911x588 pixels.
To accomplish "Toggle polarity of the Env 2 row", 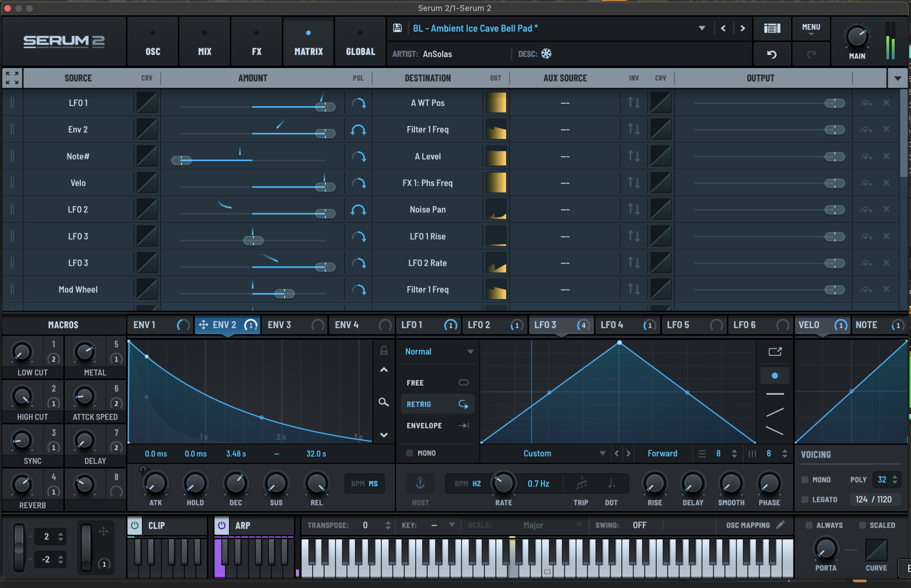I will [358, 130].
